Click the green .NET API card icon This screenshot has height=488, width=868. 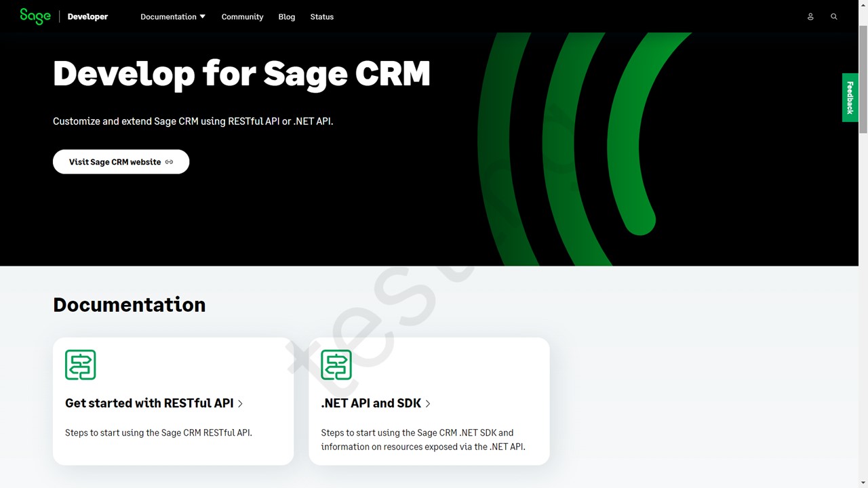(336, 365)
